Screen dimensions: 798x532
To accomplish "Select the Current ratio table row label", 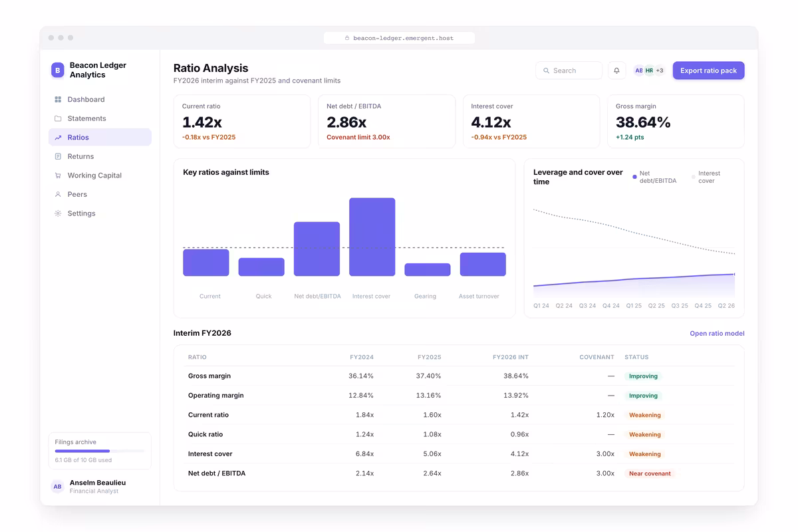I will coord(208,415).
